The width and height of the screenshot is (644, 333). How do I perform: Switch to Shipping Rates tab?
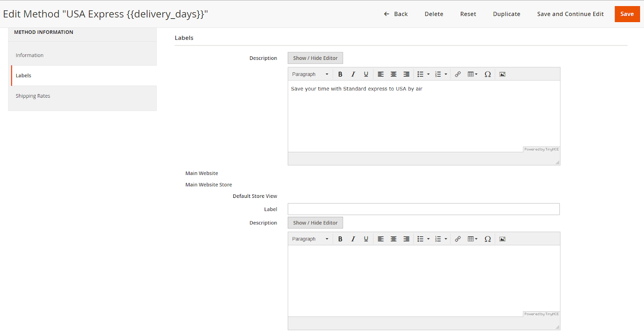tap(33, 96)
